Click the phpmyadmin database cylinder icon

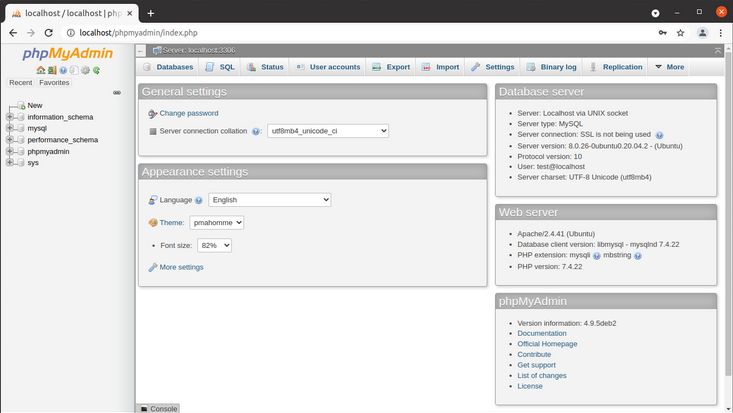(21, 151)
